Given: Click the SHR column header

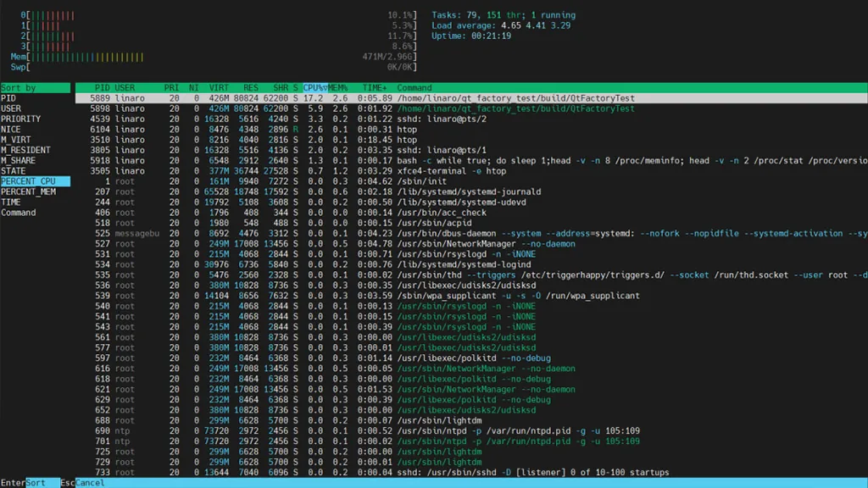Looking at the screenshot, I should [281, 88].
